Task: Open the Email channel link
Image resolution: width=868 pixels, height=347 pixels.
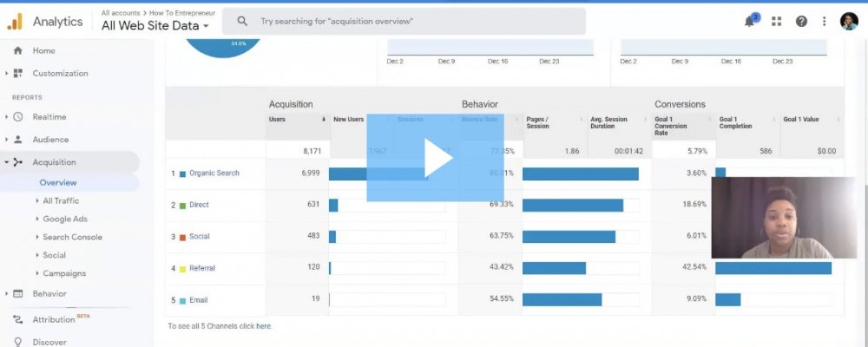Action: [198, 300]
